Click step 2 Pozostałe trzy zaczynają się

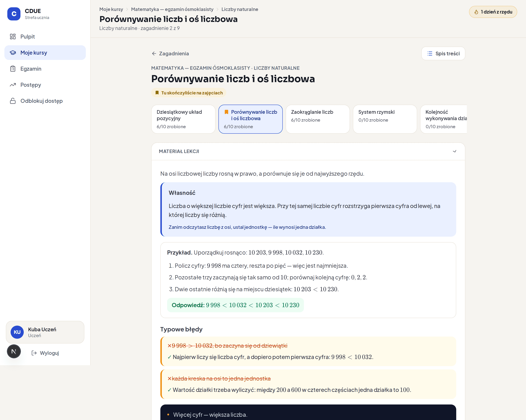pos(268,277)
